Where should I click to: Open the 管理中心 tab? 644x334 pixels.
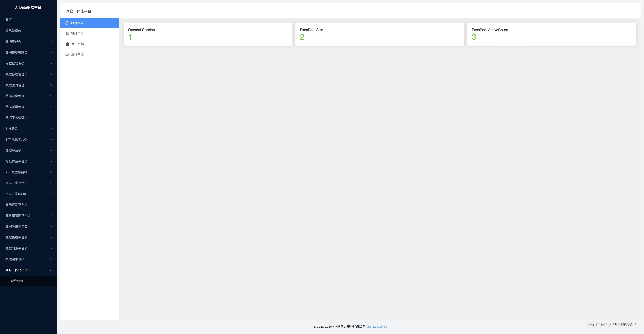pos(89,33)
